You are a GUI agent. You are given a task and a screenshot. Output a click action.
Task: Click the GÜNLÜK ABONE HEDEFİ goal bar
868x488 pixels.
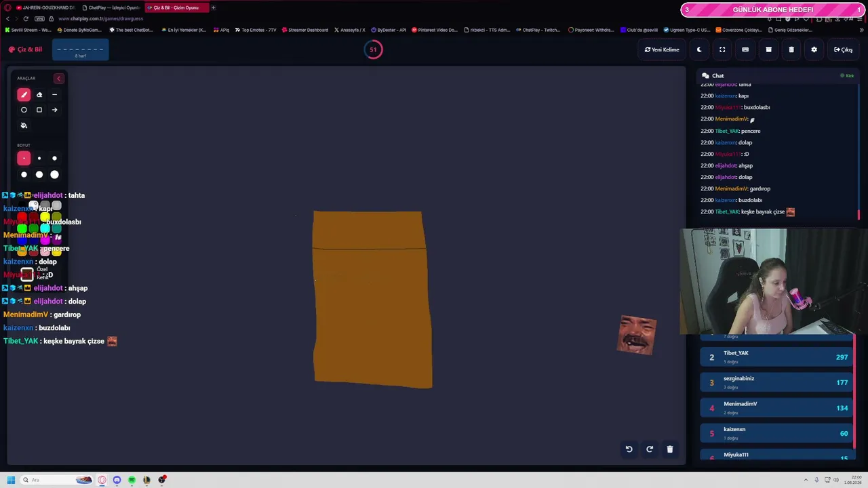click(772, 9)
